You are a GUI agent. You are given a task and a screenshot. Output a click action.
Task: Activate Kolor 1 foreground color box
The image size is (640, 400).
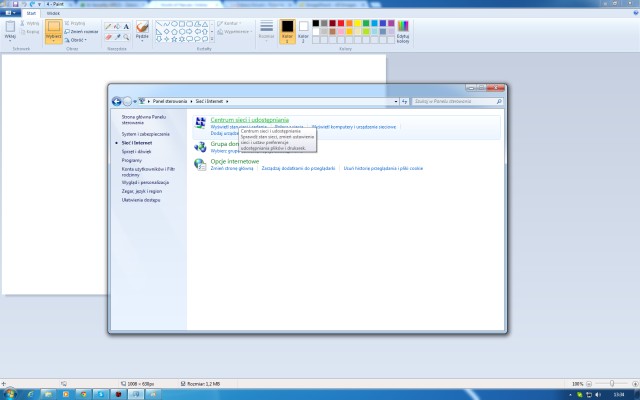click(287, 31)
